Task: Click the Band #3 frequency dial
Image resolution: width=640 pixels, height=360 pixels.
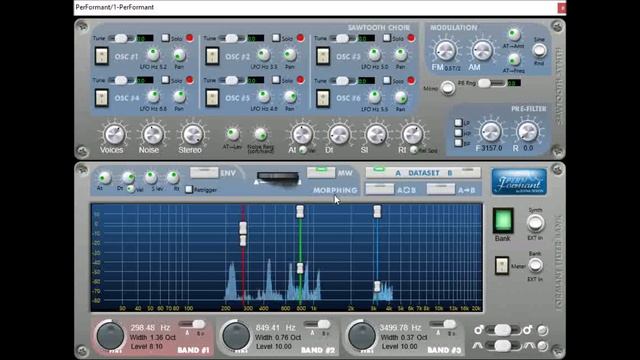Action: 362,336
